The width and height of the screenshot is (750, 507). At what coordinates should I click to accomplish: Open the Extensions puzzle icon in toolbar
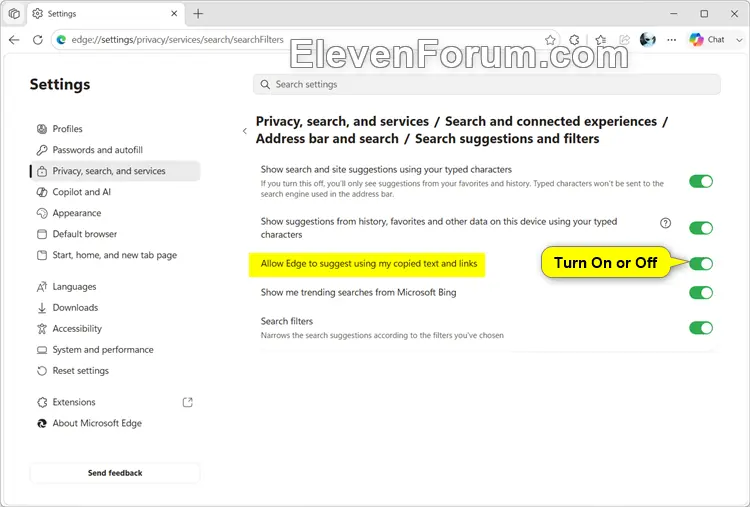[574, 40]
